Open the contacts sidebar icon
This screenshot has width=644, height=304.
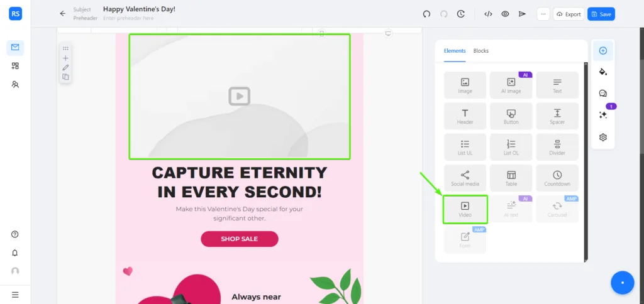click(x=15, y=85)
